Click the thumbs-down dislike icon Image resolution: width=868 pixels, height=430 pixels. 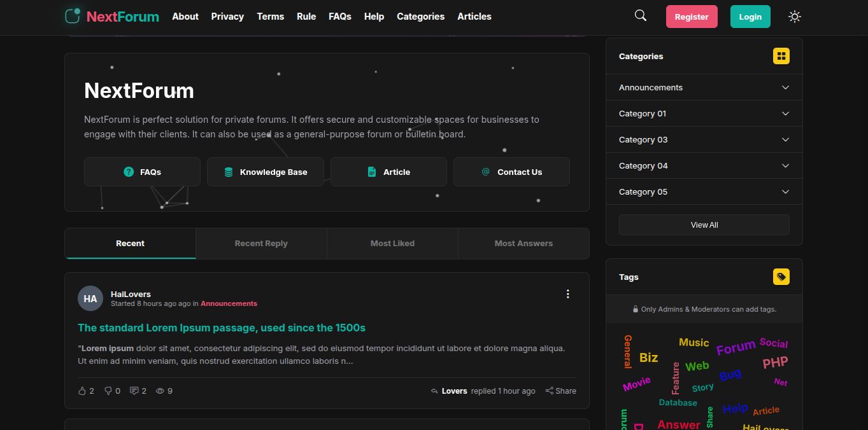tap(108, 391)
